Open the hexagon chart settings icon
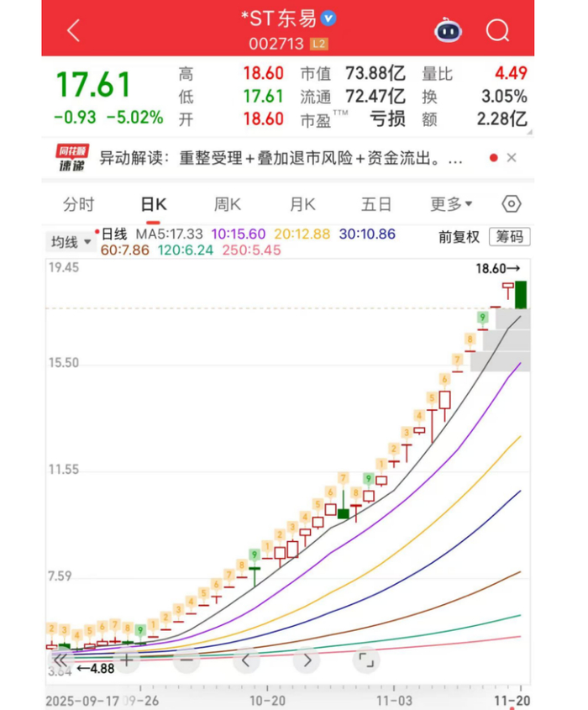This screenshot has width=588, height=710. [x=511, y=204]
